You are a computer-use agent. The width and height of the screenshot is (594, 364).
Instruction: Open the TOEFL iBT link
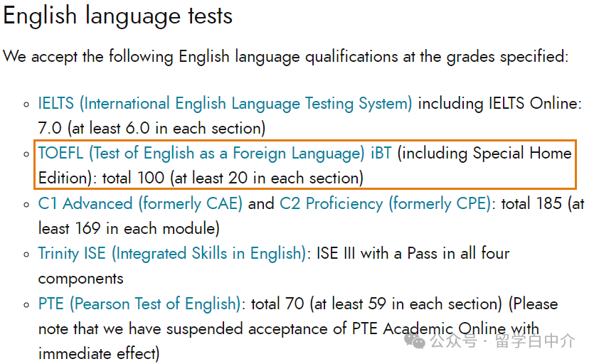pos(215,154)
